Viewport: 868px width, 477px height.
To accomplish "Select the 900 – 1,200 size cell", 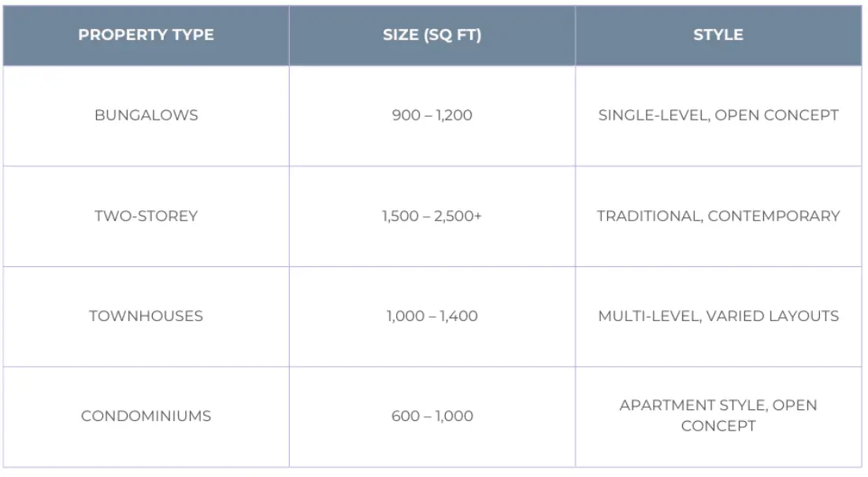I will (x=432, y=115).
